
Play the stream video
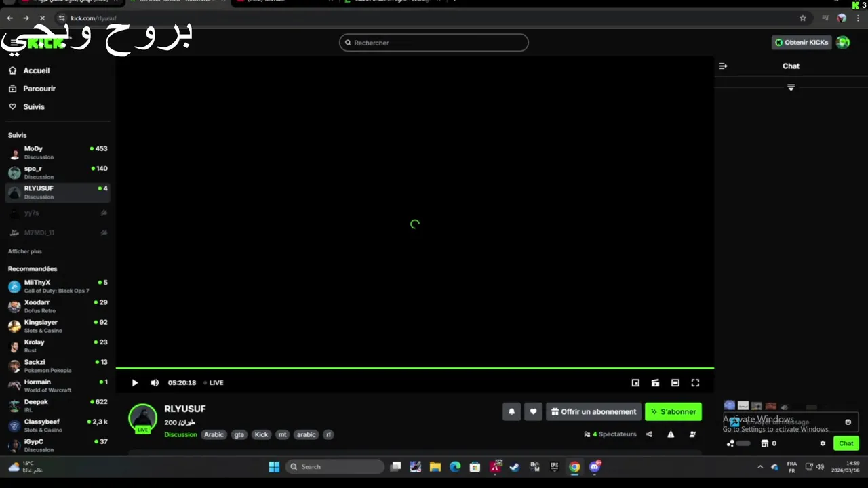tap(134, 383)
